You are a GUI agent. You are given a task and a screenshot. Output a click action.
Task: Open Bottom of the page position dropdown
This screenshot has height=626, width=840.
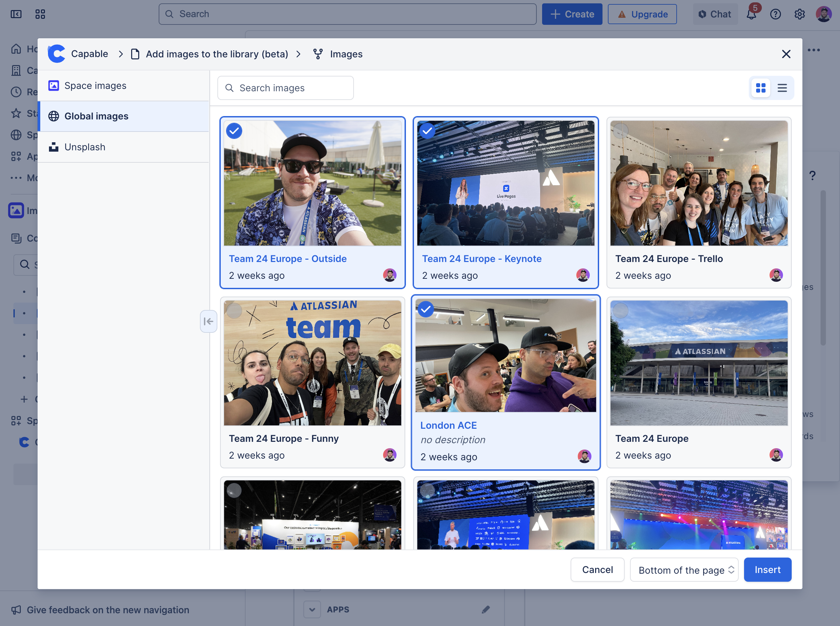tap(684, 570)
